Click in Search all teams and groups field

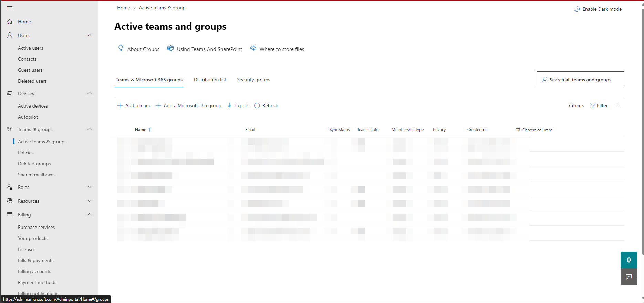click(580, 80)
